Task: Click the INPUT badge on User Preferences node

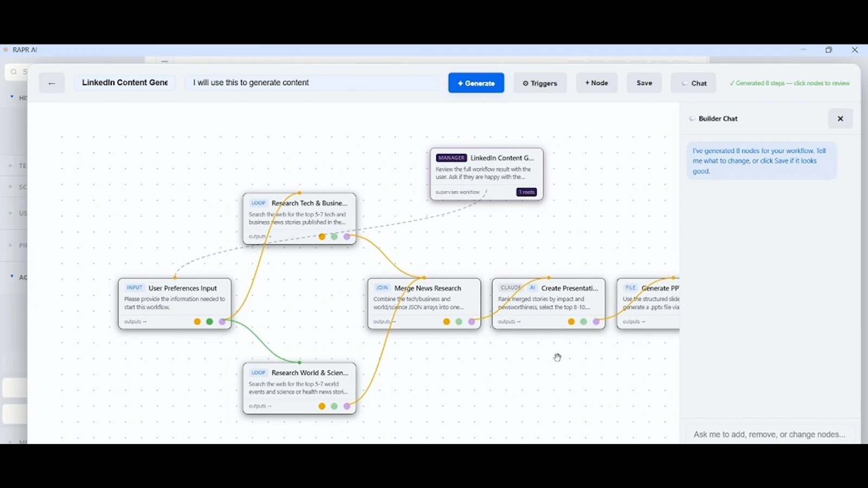Action: click(134, 288)
